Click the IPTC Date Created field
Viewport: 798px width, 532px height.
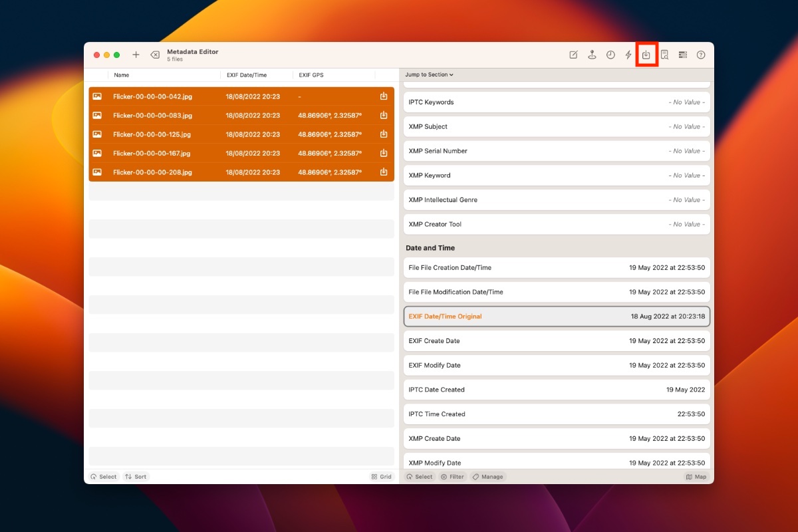[x=557, y=390]
